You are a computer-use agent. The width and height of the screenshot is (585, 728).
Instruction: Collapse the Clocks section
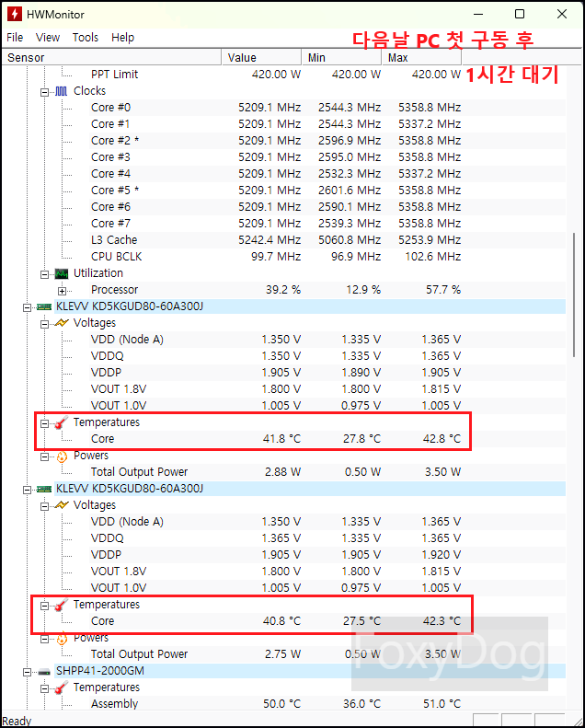pyautogui.click(x=44, y=92)
